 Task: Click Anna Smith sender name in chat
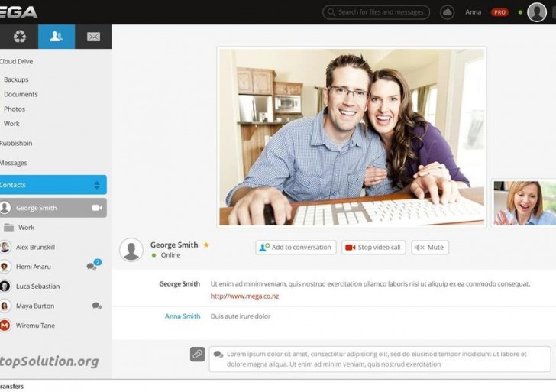click(183, 316)
